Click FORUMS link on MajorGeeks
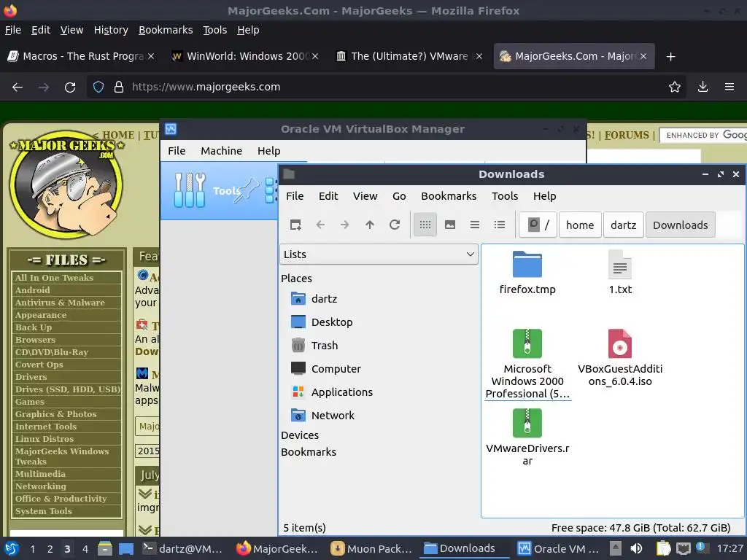This screenshot has width=747, height=560. pyautogui.click(x=627, y=135)
